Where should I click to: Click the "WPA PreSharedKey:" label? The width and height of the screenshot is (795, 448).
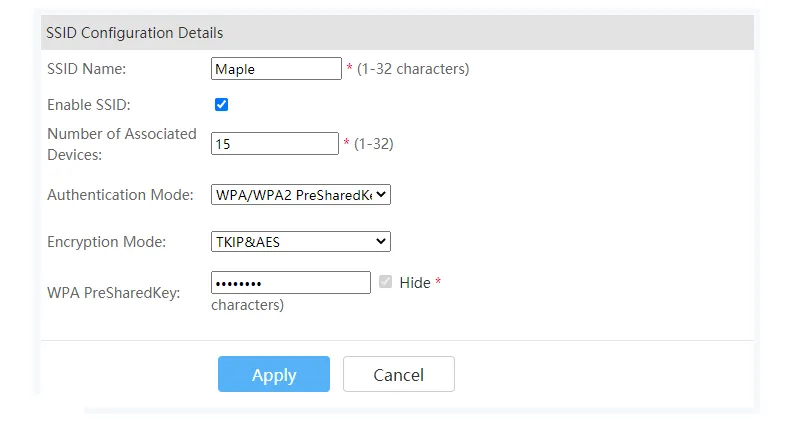pyautogui.click(x=114, y=293)
